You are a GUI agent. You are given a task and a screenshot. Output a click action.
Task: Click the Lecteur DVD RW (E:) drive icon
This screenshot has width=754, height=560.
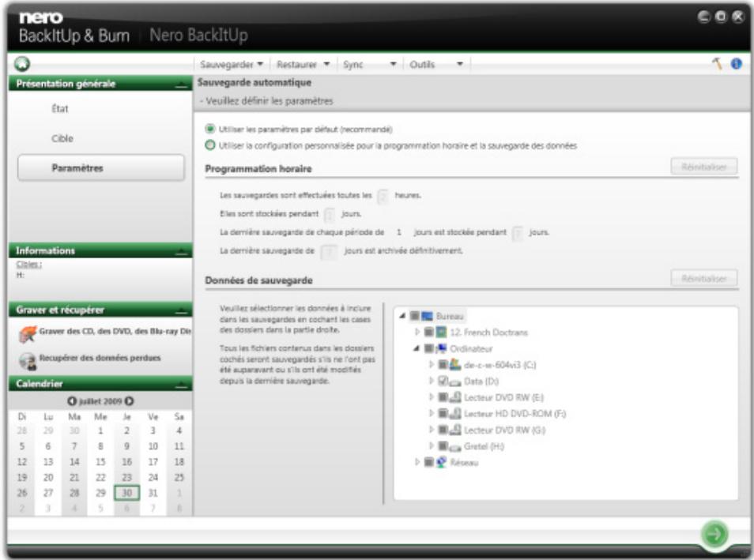click(x=455, y=397)
